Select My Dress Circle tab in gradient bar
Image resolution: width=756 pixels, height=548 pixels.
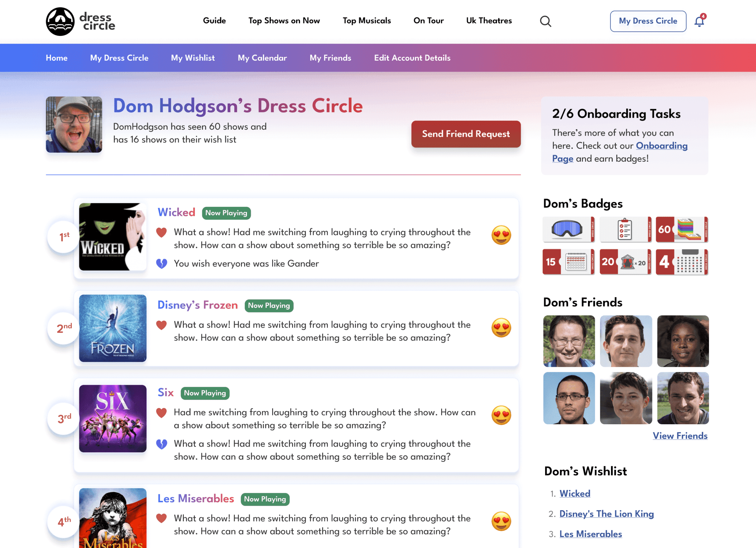(119, 58)
